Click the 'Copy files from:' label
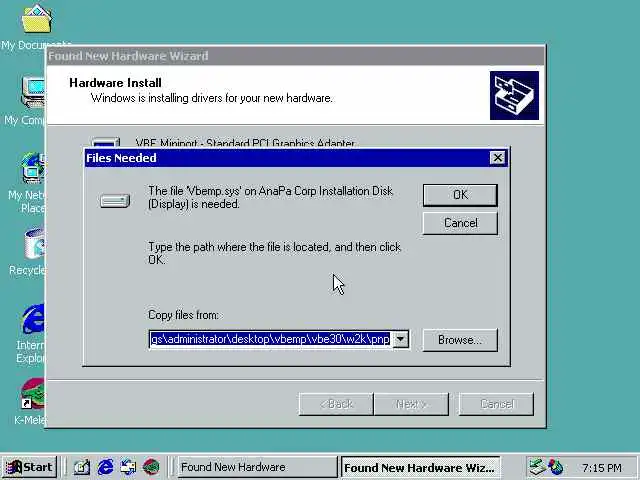Screen dimensions: 640x480 [183, 315]
